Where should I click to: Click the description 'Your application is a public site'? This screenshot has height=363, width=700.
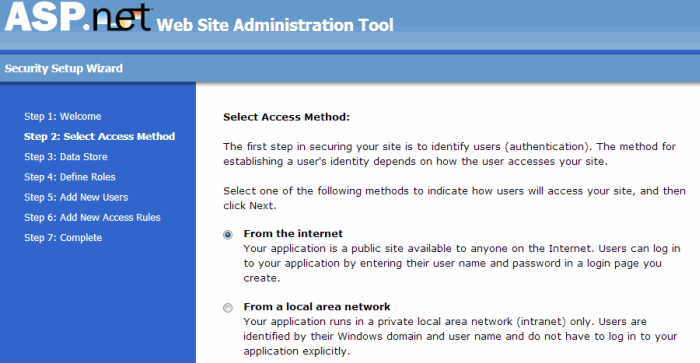click(462, 263)
